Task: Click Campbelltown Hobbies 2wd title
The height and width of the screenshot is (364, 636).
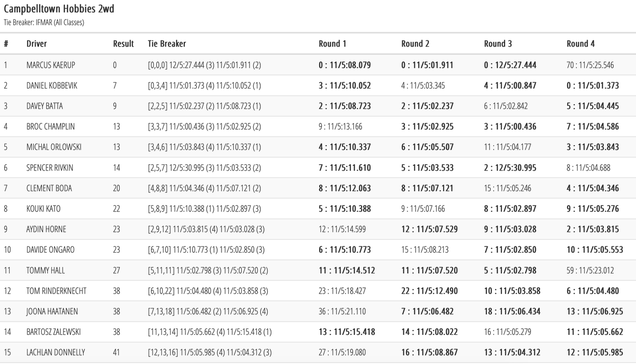Action: tap(59, 10)
